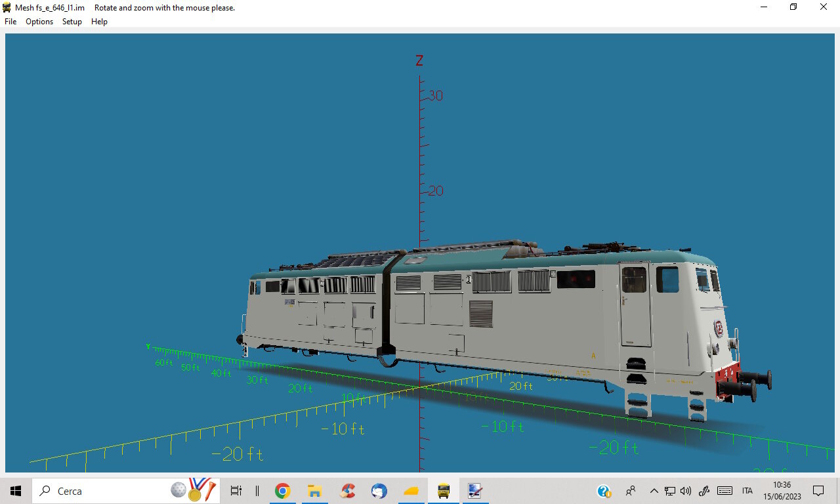Open the yellow wedge app on taskbar
Screen dimensions: 840x504
click(x=411, y=491)
